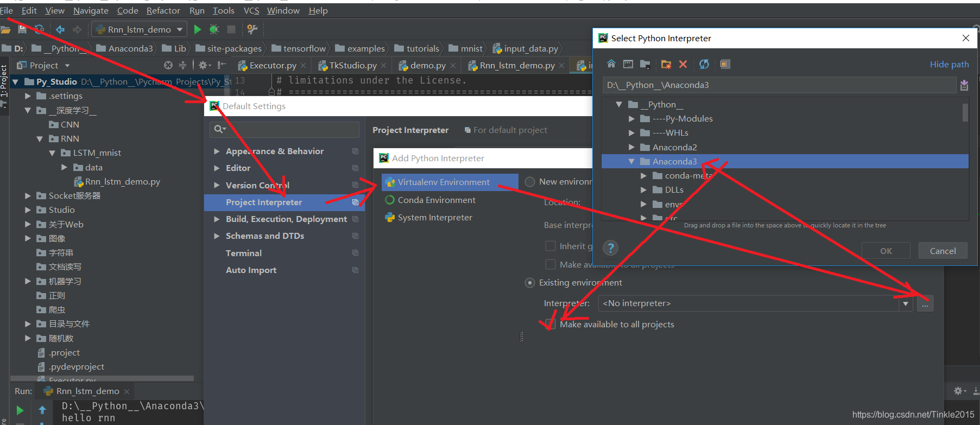Rerun with the green play in Run panel
This screenshot has height=425, width=980.
(x=20, y=410)
